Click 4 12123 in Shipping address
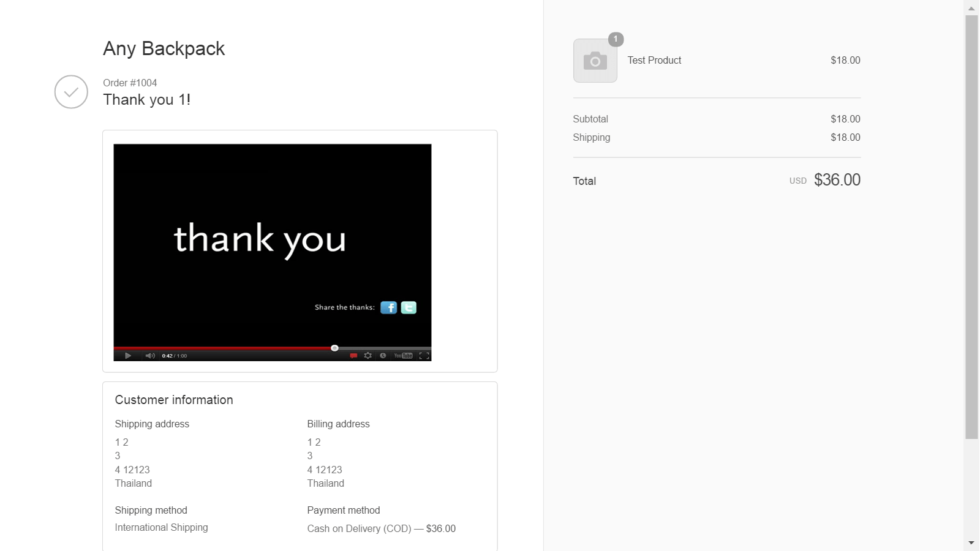This screenshot has width=980, height=551. click(x=132, y=470)
